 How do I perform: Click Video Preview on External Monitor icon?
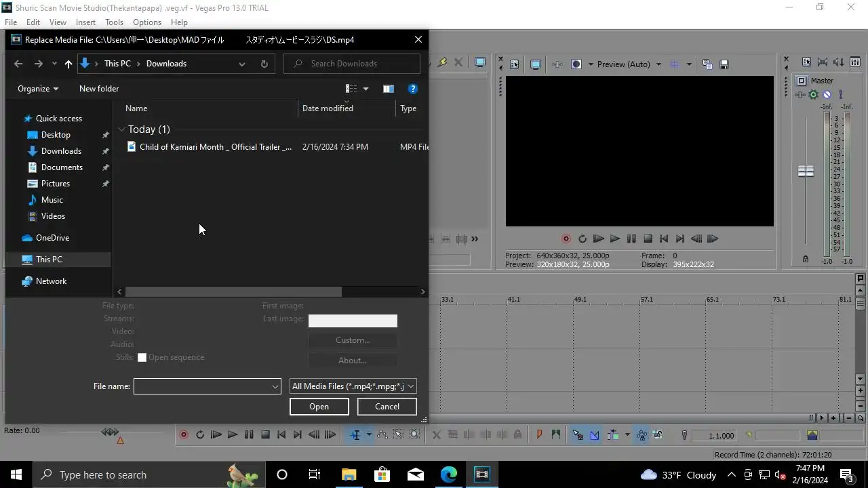[x=536, y=64]
